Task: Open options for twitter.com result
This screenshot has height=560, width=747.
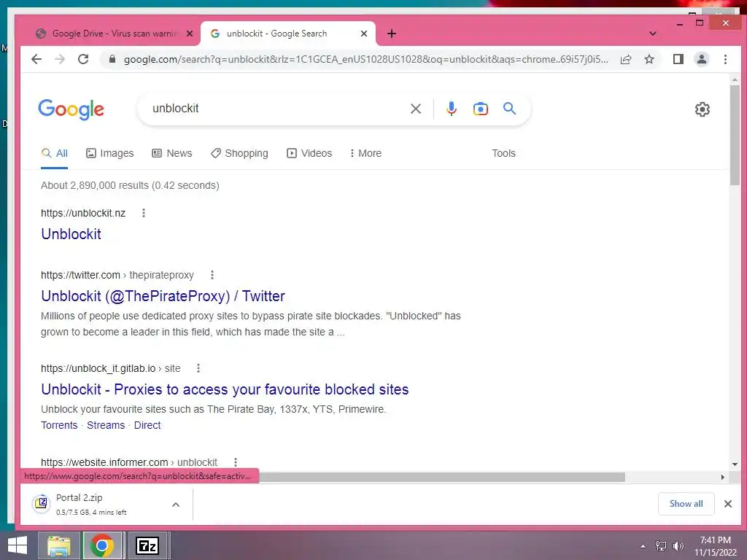Action: (x=212, y=275)
